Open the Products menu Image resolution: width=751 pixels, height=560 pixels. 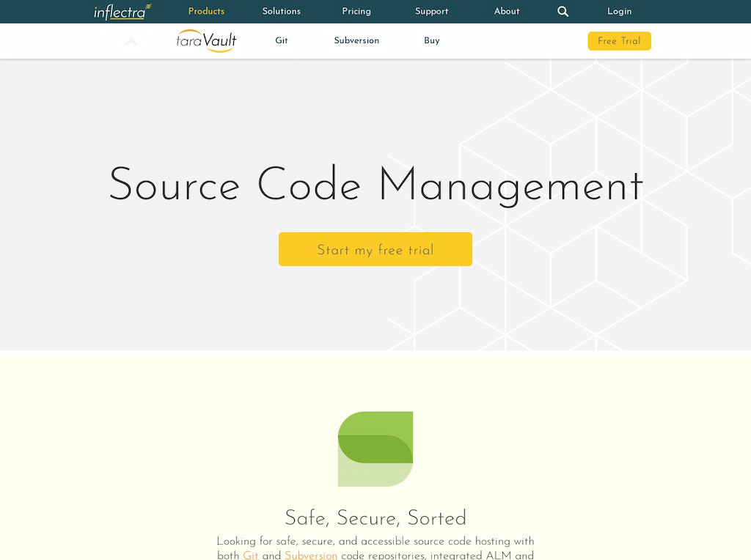point(206,12)
